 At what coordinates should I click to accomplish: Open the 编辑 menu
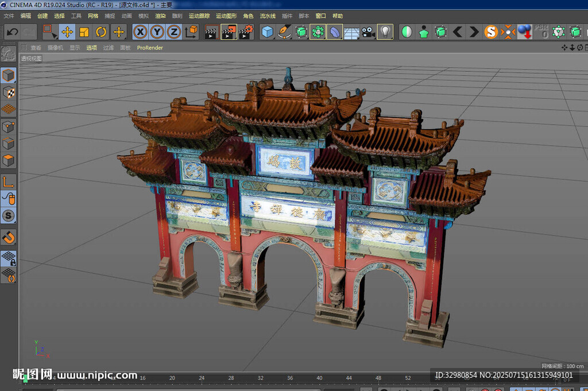(x=25, y=16)
